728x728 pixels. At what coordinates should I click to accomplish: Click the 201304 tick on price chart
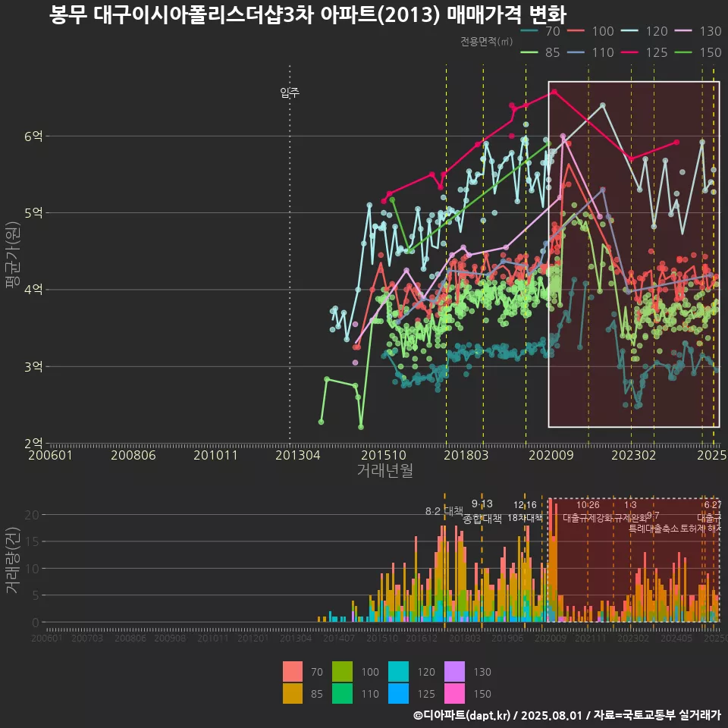(297, 455)
